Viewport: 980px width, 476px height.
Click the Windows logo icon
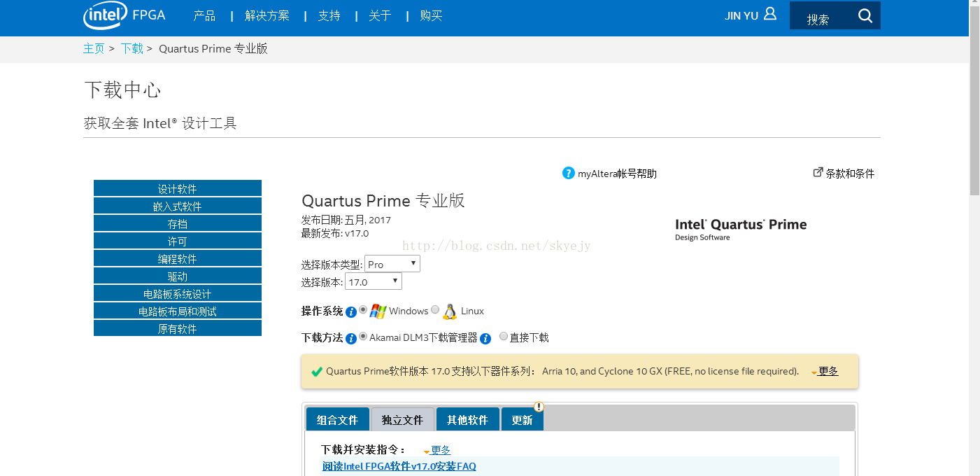[378, 311]
